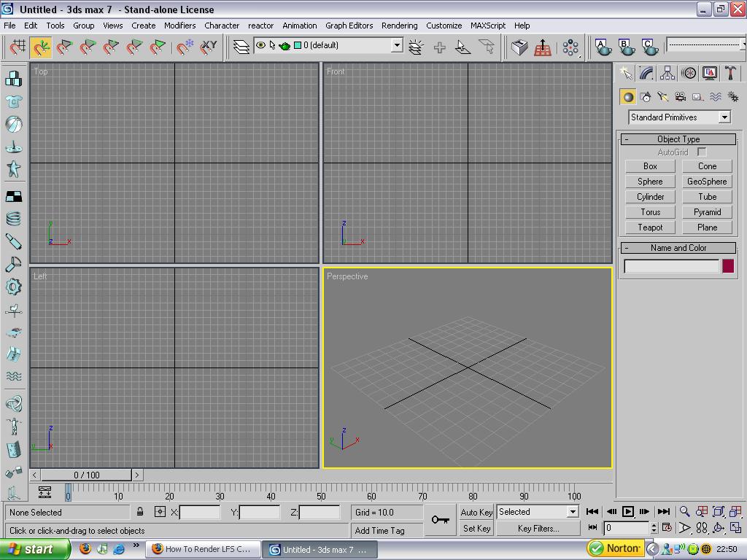Open the Layer Manager icon in the toolbar
Viewport: 747px width, 560px height.
click(x=241, y=47)
